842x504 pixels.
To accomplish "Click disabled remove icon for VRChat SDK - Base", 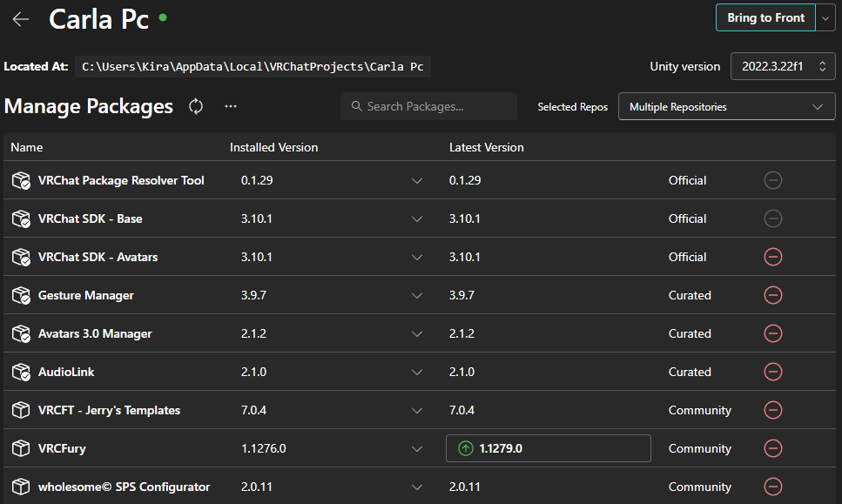I will 773,218.
